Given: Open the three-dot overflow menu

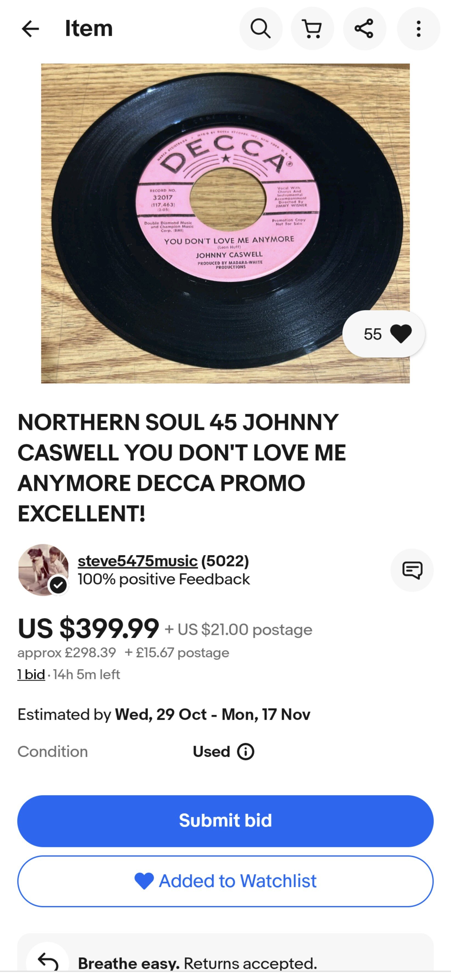Looking at the screenshot, I should [x=418, y=29].
